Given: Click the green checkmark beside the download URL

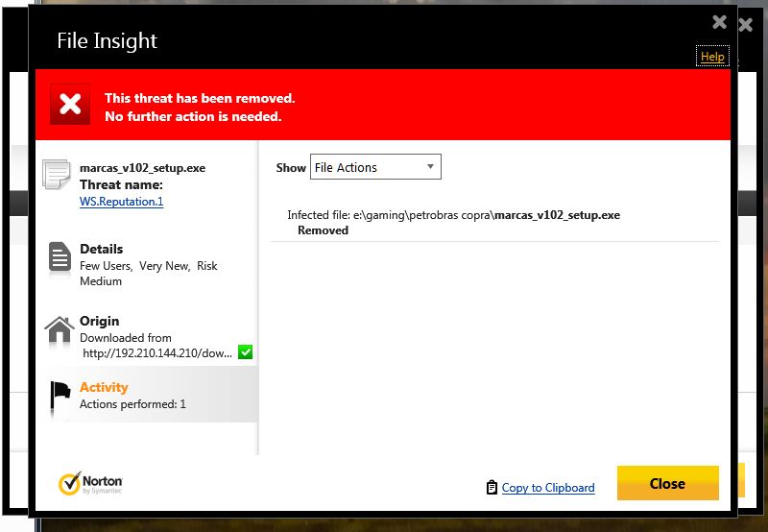Looking at the screenshot, I should click(245, 353).
